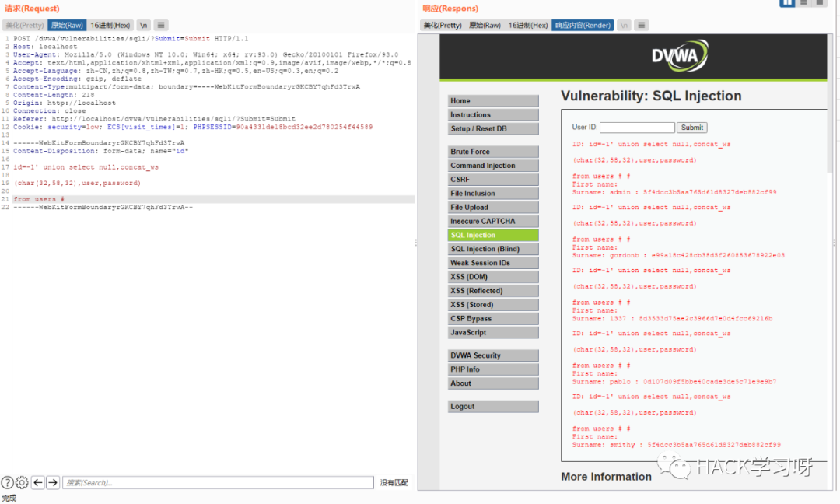Open Command Injection vulnerability page

click(x=493, y=166)
